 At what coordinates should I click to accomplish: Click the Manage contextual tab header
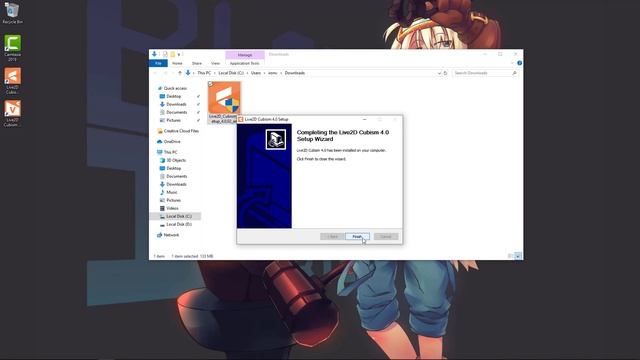[245, 55]
